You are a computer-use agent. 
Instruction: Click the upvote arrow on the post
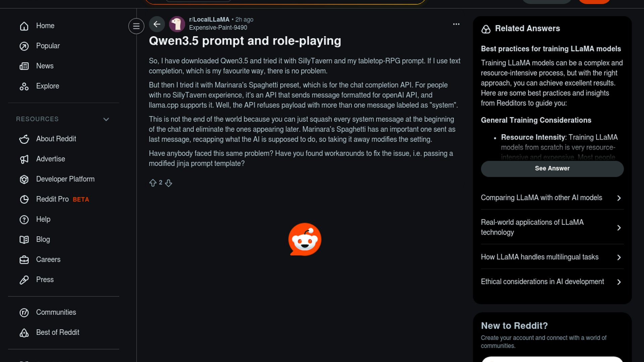[153, 183]
